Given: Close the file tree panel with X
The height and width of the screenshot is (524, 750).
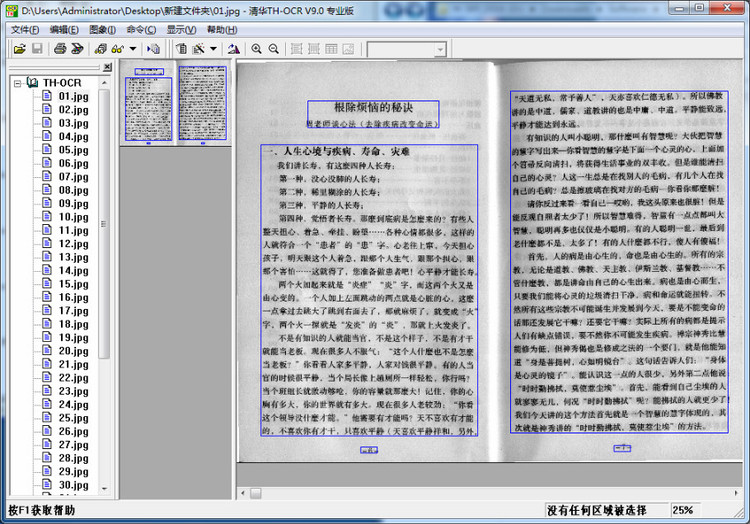Looking at the screenshot, I should tap(108, 67).
